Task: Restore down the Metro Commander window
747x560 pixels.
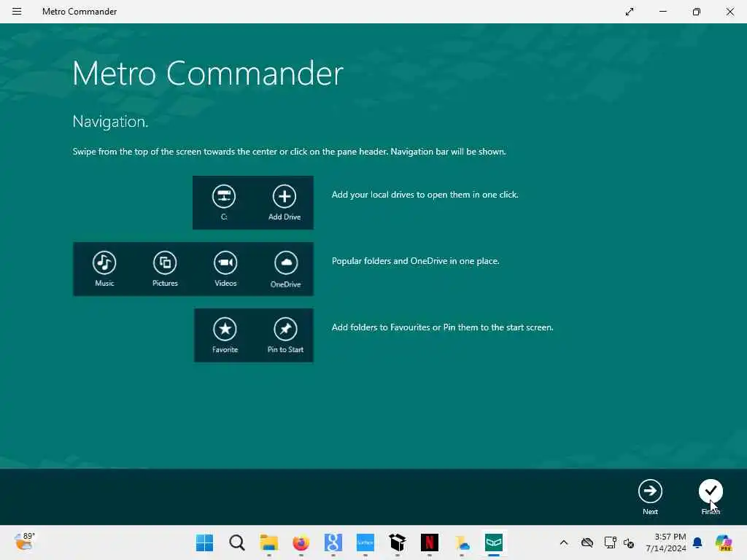Action: (x=697, y=12)
